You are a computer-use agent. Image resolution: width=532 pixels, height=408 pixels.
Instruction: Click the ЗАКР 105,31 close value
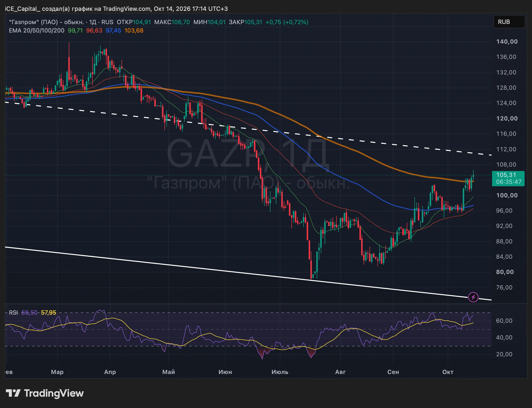click(x=246, y=22)
